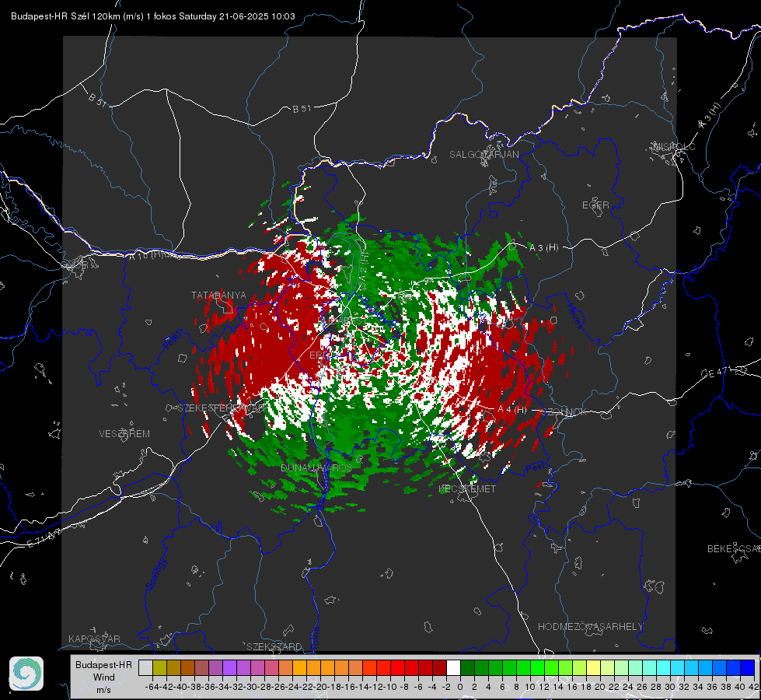Click the SALGÓTARJÁN city label
The height and width of the screenshot is (700, 761).
[x=483, y=155]
